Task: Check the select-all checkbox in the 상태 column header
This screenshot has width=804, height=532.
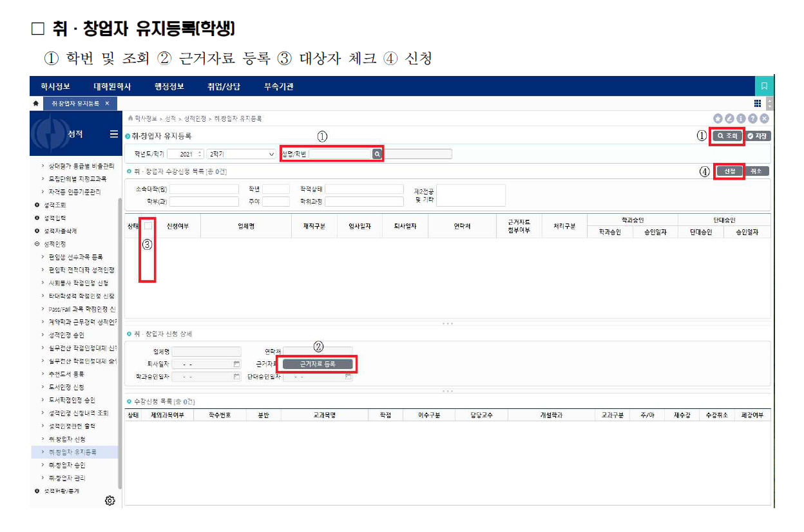Action: [148, 226]
